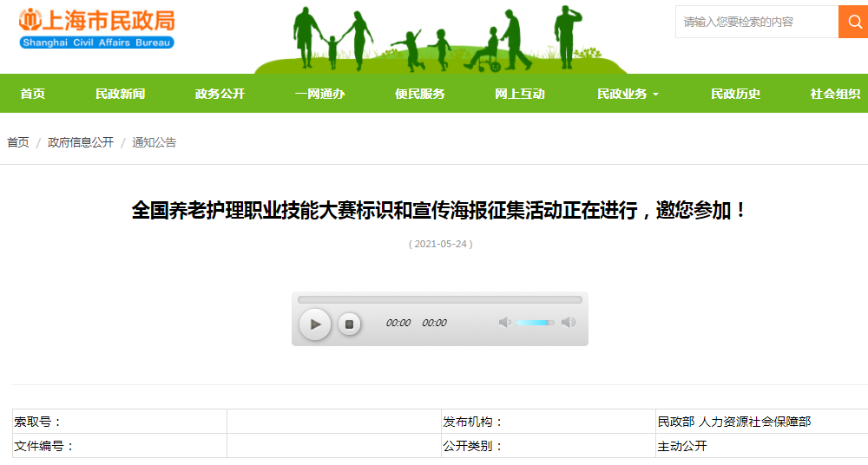
Task: Open the 一网通办 navigation item
Action: [x=320, y=94]
